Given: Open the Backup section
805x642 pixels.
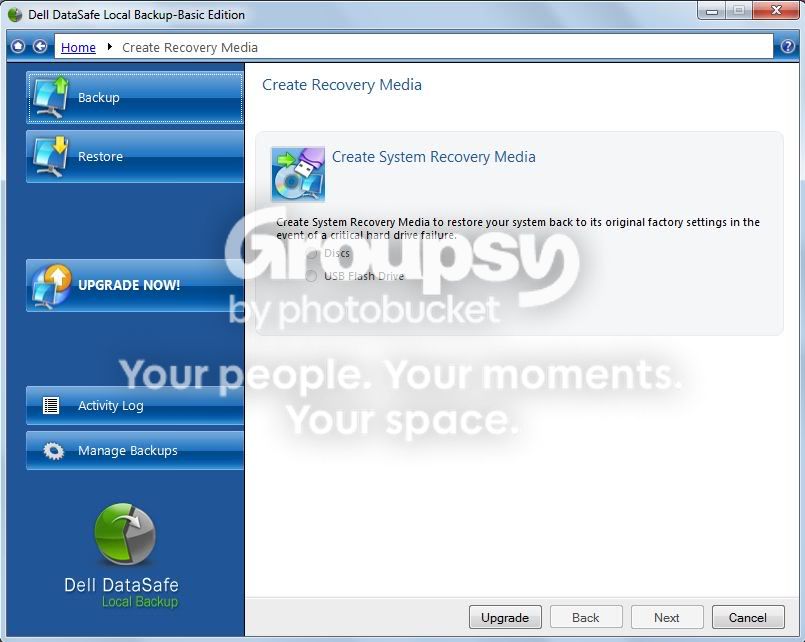Looking at the screenshot, I should click(135, 98).
